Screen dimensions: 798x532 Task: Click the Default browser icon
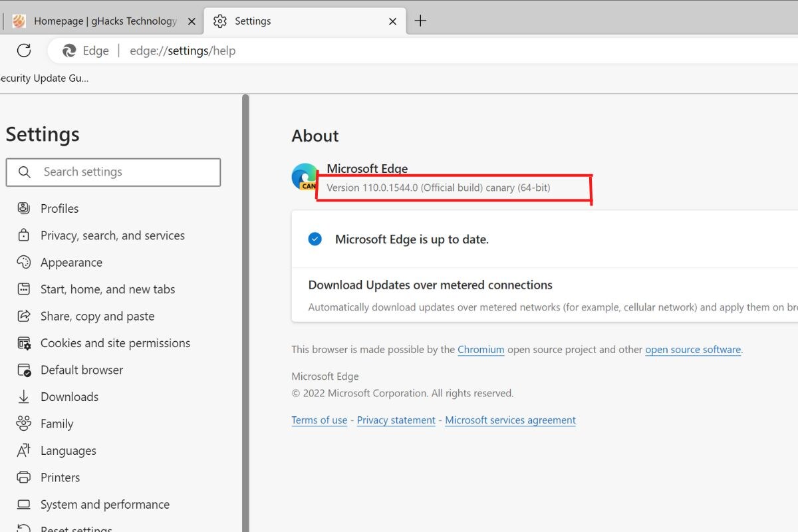coord(24,370)
